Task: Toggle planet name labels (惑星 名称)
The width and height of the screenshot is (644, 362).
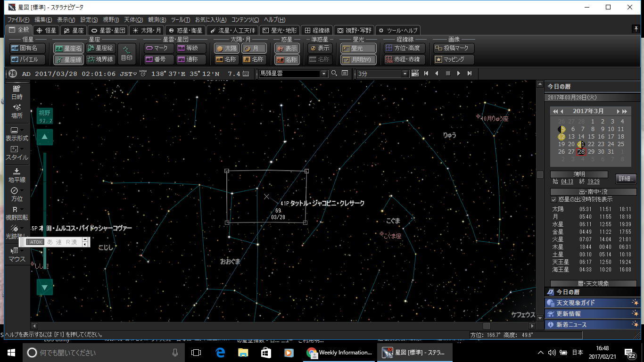Action: click(x=287, y=59)
